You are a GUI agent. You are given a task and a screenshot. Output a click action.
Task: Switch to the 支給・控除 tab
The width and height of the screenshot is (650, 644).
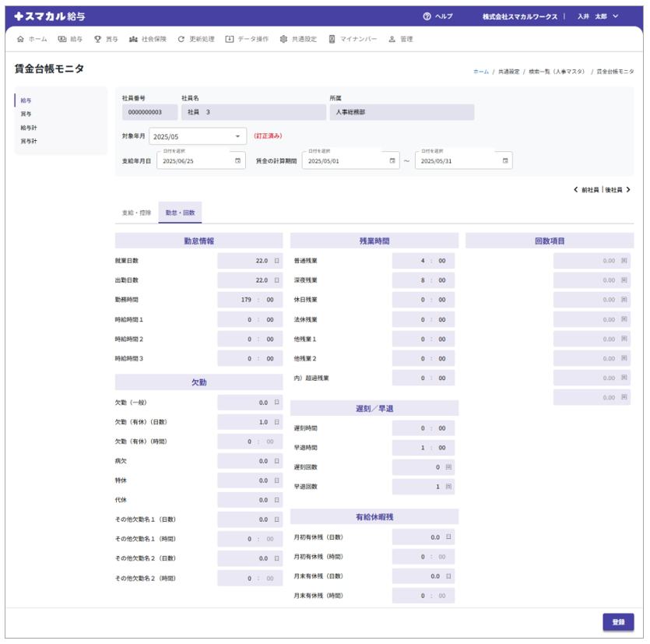click(x=136, y=213)
